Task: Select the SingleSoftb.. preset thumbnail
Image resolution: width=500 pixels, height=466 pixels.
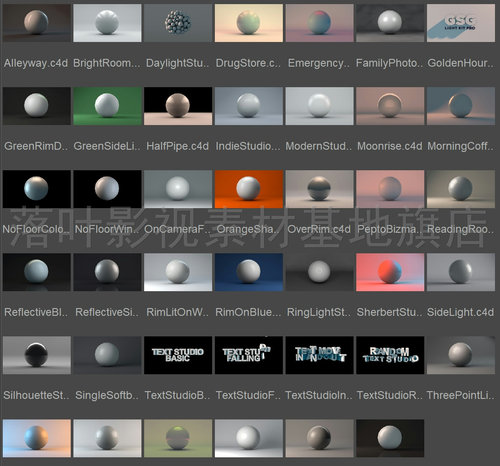Action: tap(107, 355)
